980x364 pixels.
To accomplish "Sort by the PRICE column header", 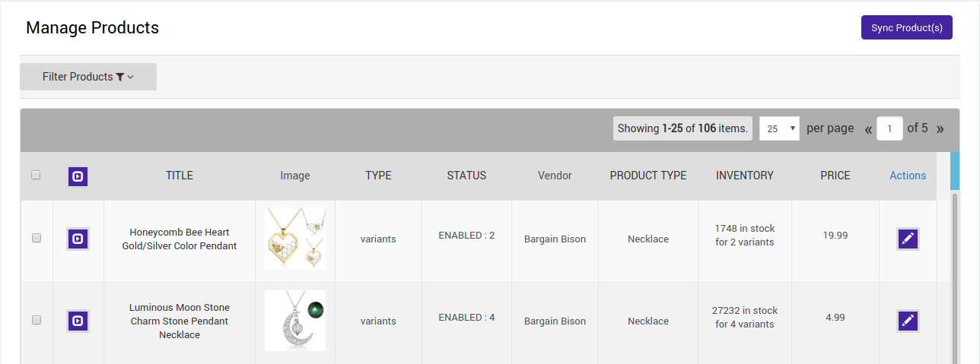I will (835, 176).
